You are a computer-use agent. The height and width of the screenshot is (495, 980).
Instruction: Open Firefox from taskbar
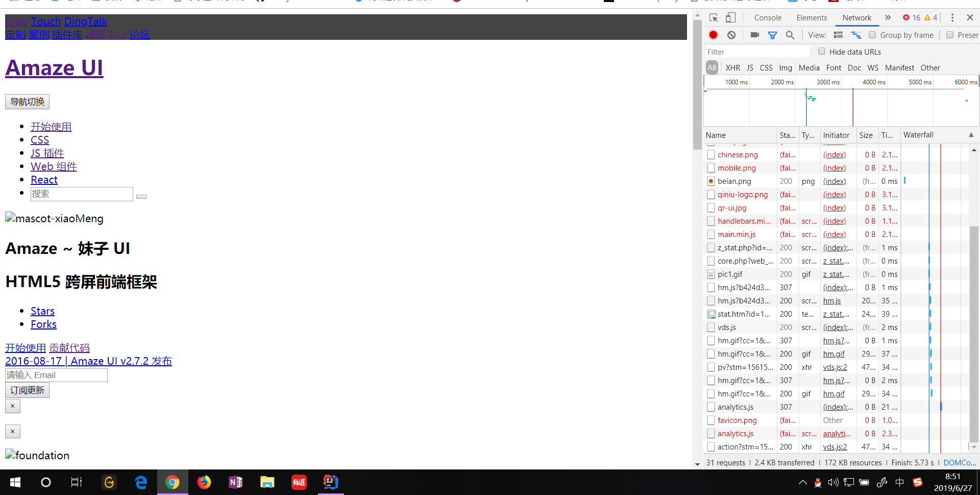point(204,482)
